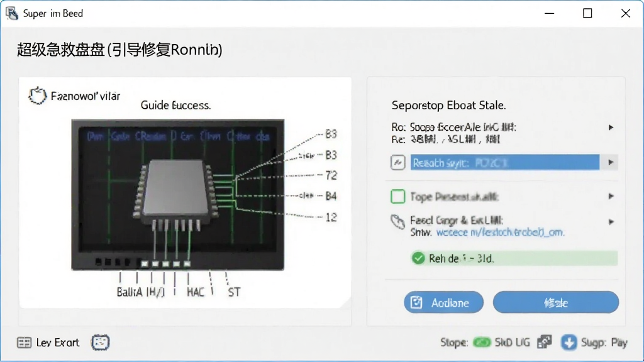The height and width of the screenshot is (362, 644).
Task: Click the apple-shaped icon beside Faznowol'vilar
Action: (x=37, y=96)
